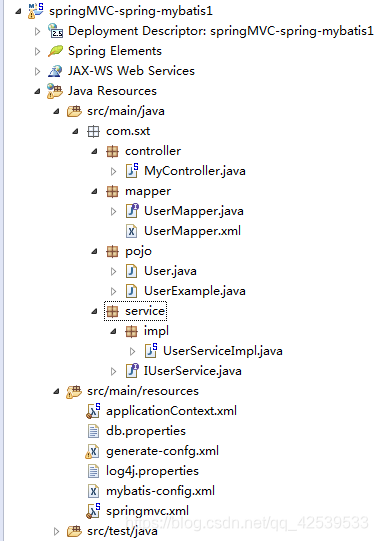The height and width of the screenshot is (541, 378).
Task: Select the springmvc.xml label
Action: coord(147,511)
